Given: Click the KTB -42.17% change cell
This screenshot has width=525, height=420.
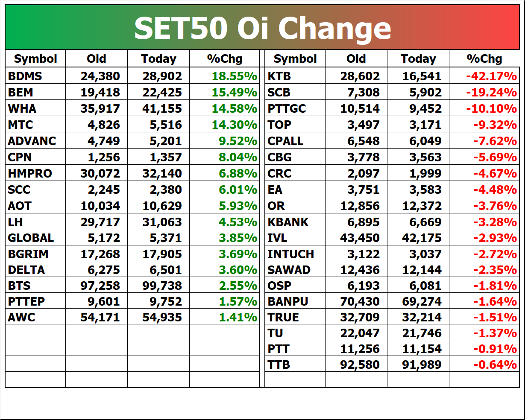Looking at the screenshot, I should point(484,76).
